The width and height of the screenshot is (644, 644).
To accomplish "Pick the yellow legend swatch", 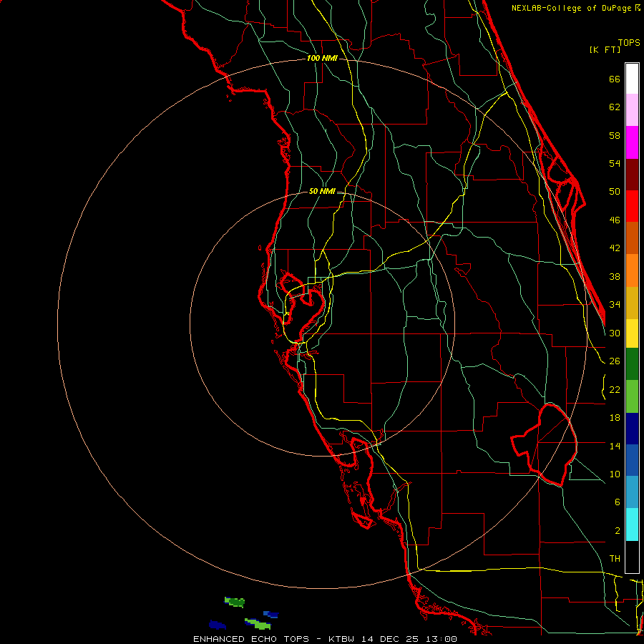I will pos(632,333).
